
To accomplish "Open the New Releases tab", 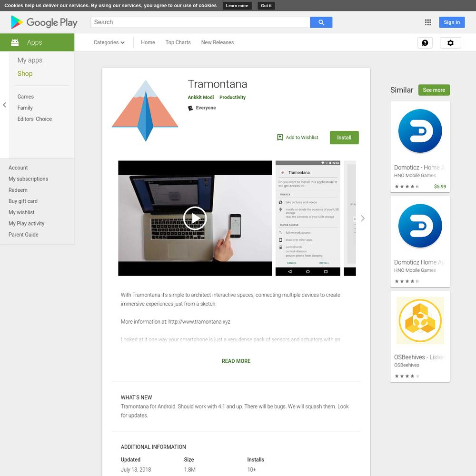I will [218, 42].
